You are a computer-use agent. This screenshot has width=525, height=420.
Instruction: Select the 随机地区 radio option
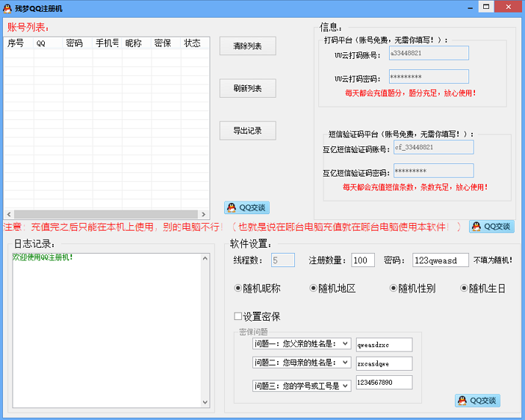point(332,288)
